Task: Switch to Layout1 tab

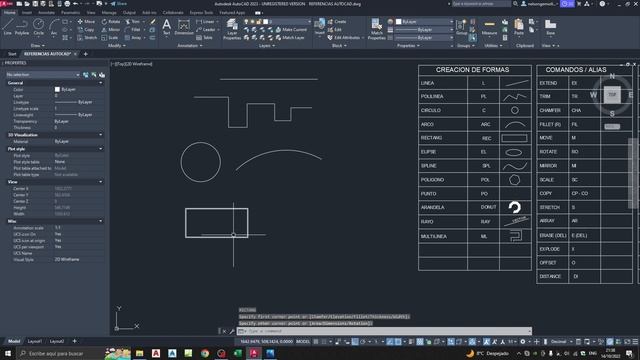Action: tap(35, 341)
